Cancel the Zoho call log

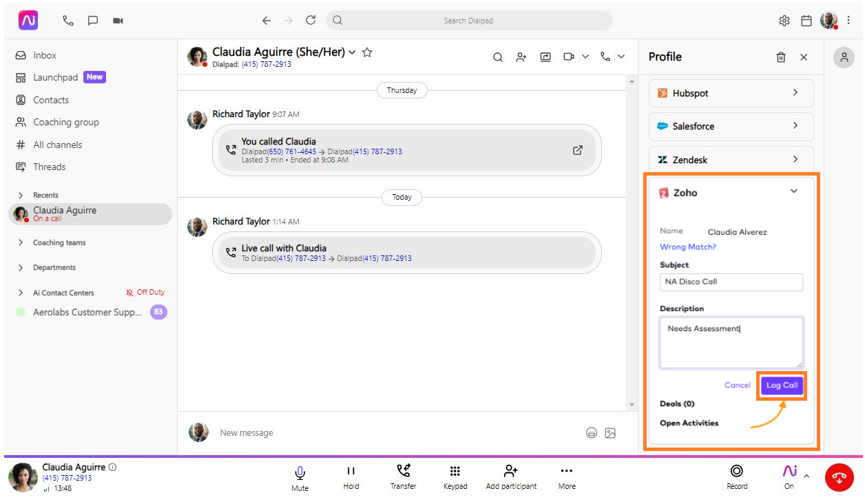738,385
